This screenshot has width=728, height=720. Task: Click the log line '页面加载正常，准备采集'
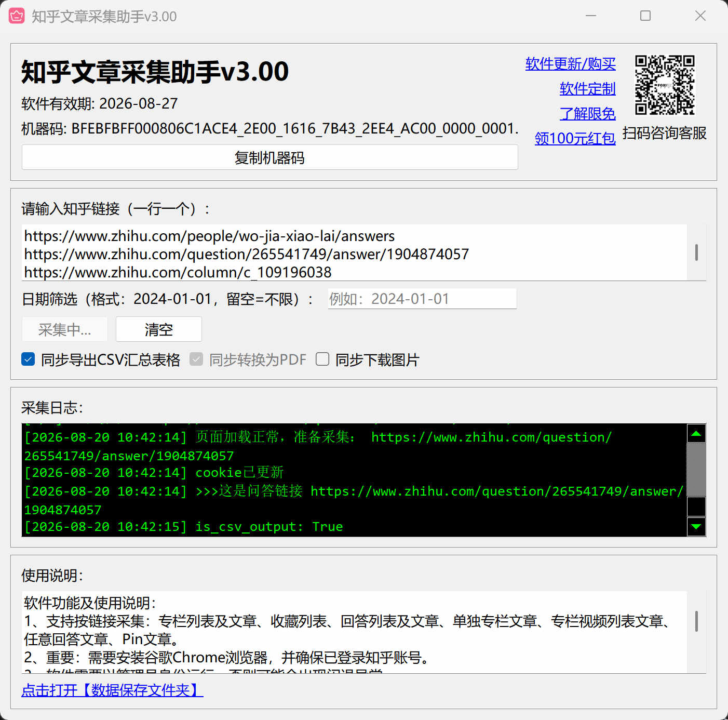click(318, 446)
